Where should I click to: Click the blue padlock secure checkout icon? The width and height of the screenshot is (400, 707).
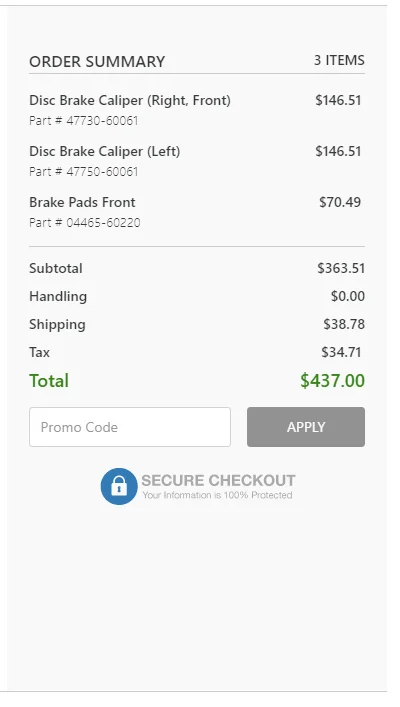click(119, 486)
